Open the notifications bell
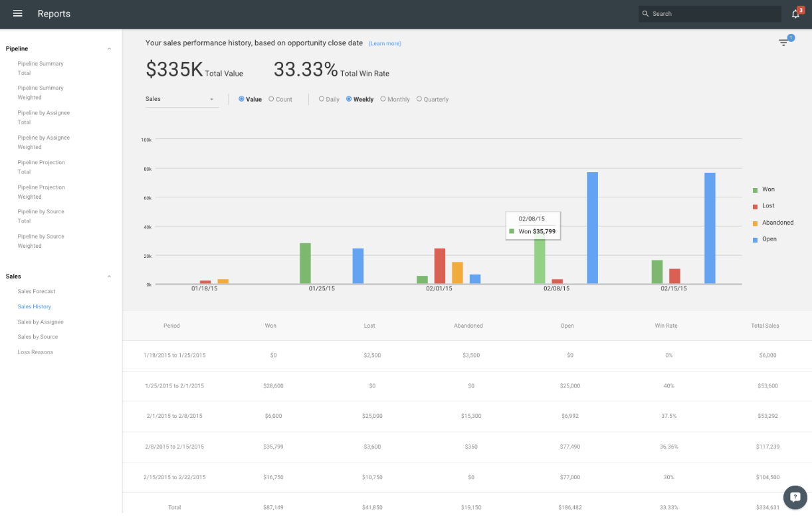Viewport: 812px width, 525px height. 795,13
